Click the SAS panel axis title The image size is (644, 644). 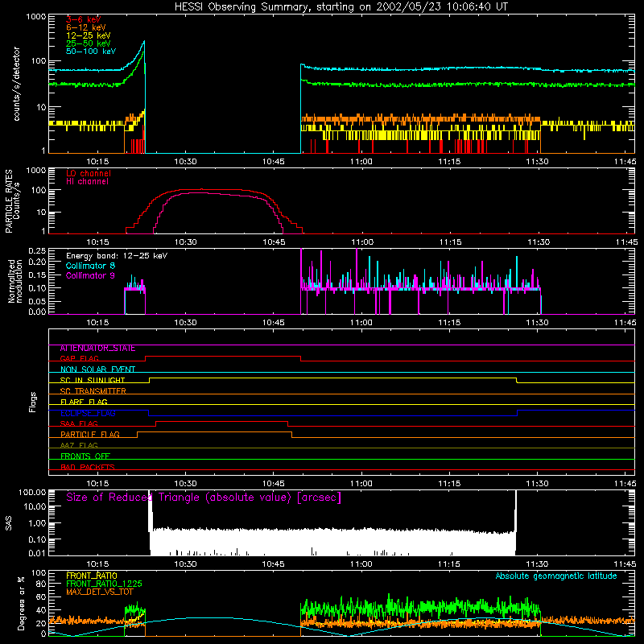point(9,523)
